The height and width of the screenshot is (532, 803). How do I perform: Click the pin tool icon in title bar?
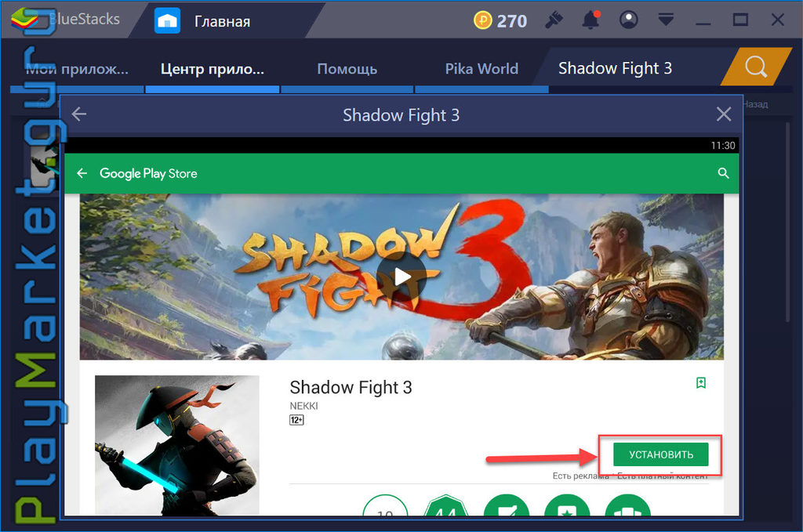(x=554, y=20)
